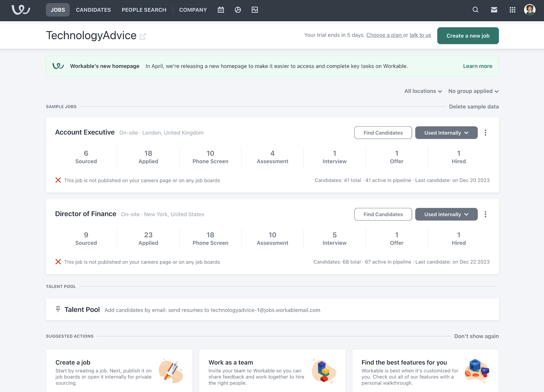Click the pin icon next to Talent Pool
544x392 pixels.
[x=58, y=309]
